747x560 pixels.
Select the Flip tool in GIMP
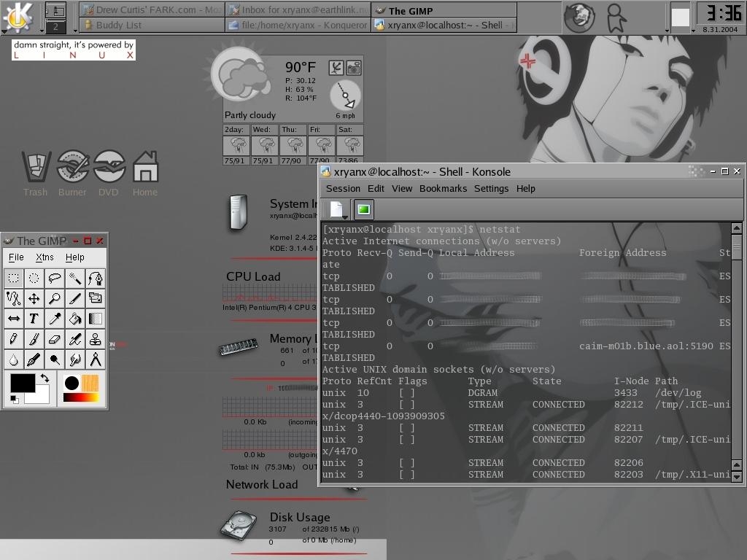(14, 319)
